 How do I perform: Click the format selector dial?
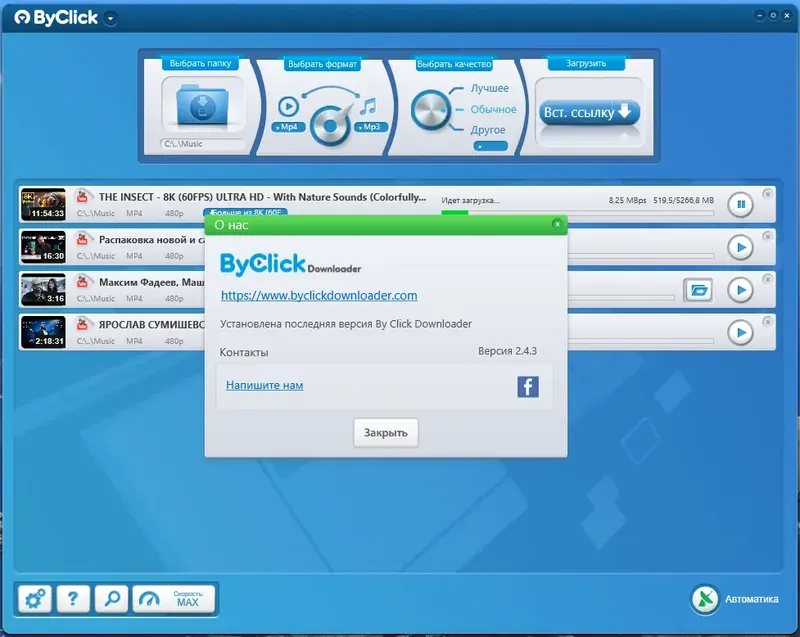click(x=330, y=125)
